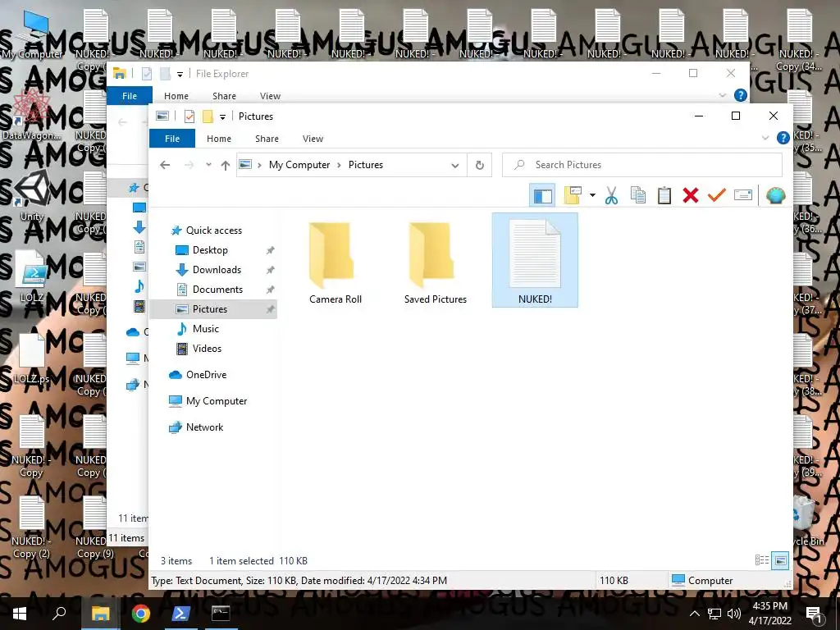The image size is (840, 630).
Task: Click the blue help icon in Pictures window
Action: [x=783, y=138]
